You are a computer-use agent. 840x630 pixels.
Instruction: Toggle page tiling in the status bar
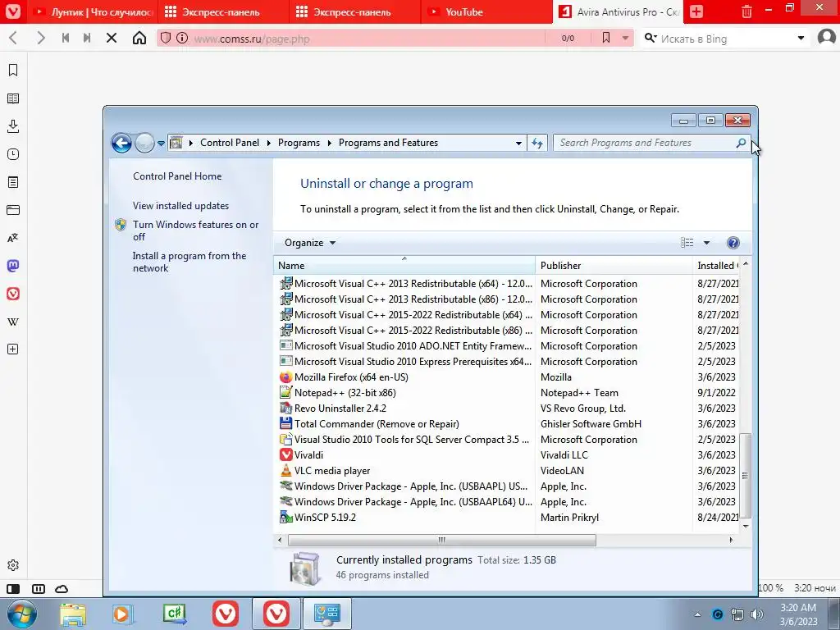coord(39,589)
